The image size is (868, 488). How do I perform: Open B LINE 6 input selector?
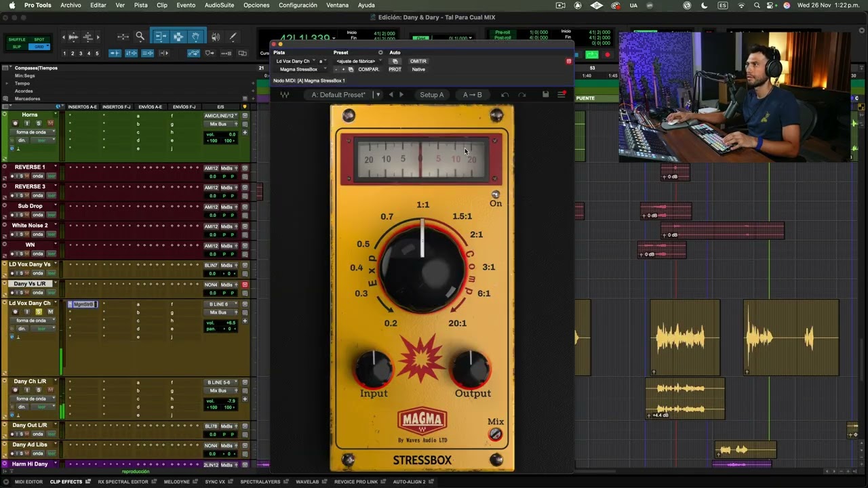pyautogui.click(x=221, y=304)
